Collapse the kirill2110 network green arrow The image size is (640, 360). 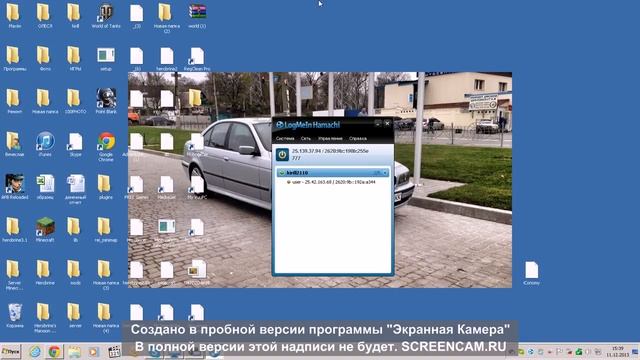282,173
